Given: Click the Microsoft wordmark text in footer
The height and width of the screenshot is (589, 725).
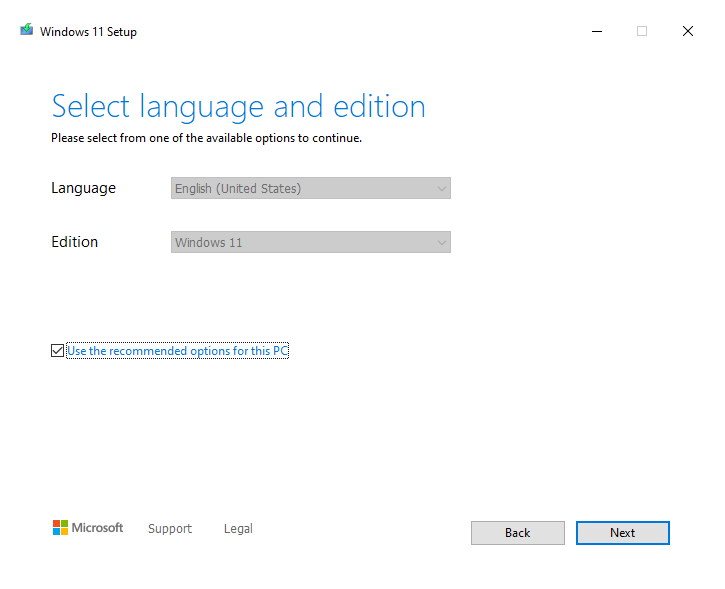Looking at the screenshot, I should pyautogui.click(x=97, y=528).
